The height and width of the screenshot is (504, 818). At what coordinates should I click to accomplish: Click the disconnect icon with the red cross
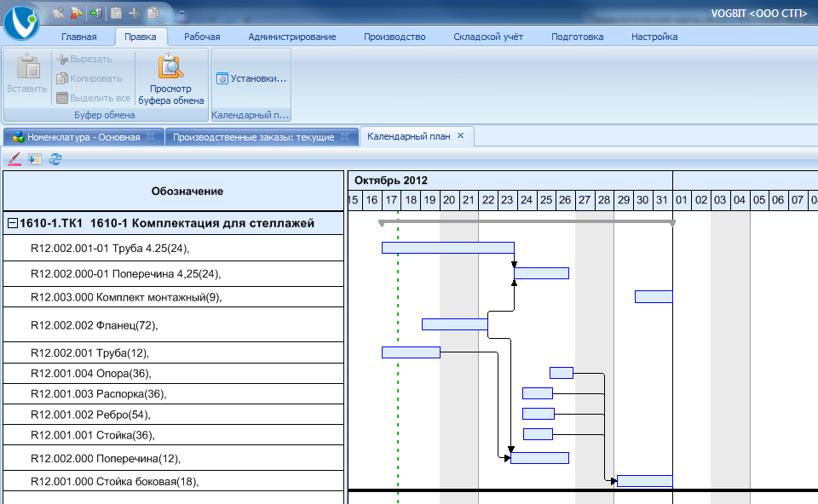[77, 13]
